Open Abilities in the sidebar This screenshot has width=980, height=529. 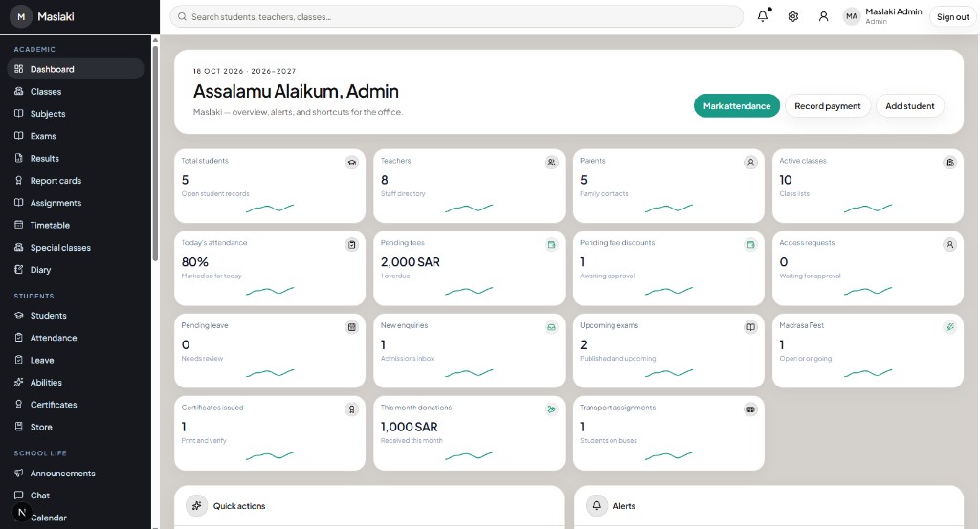coord(76,383)
